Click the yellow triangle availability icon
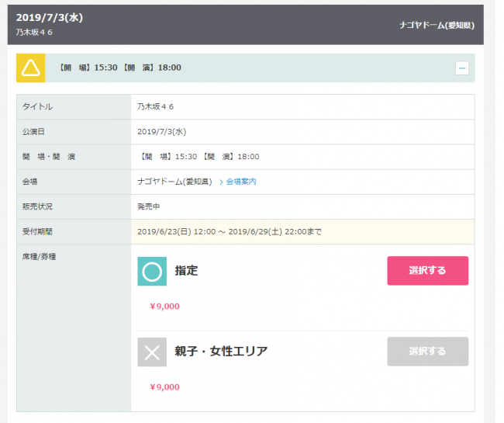 (x=31, y=68)
